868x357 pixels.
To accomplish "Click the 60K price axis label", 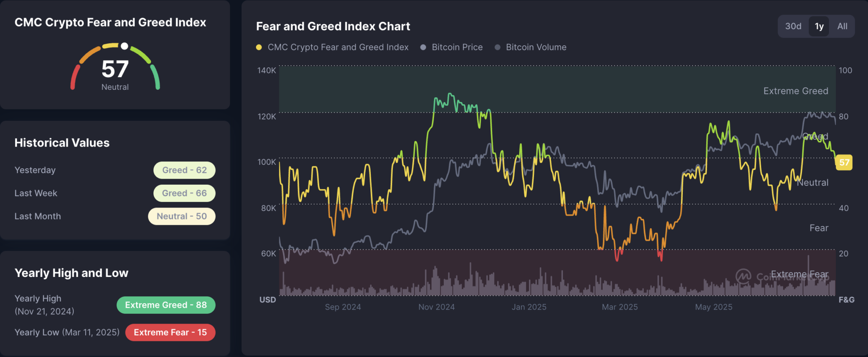I will point(268,254).
